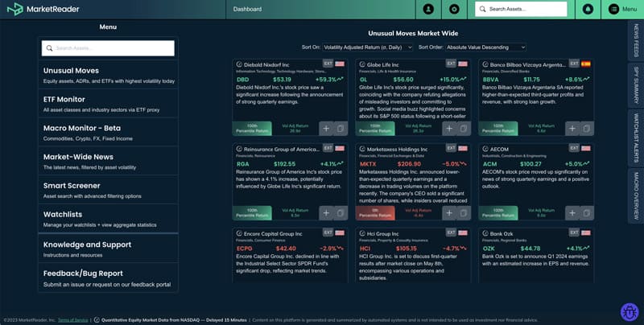The image size is (644, 325).
Task: Open Smart Screener menu item
Action: (108, 190)
